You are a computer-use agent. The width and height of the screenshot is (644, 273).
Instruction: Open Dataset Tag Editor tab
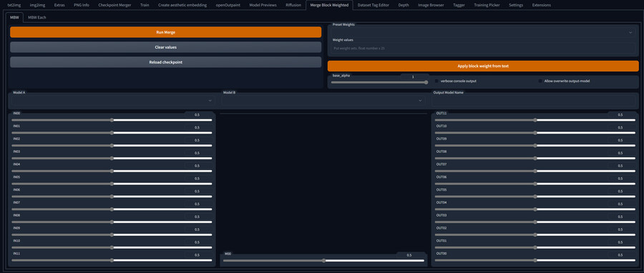pyautogui.click(x=374, y=5)
